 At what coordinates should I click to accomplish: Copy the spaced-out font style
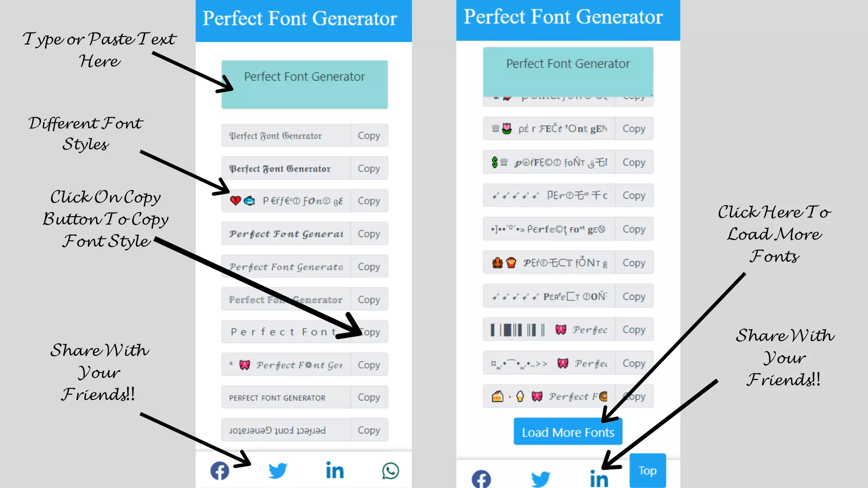pyautogui.click(x=369, y=332)
